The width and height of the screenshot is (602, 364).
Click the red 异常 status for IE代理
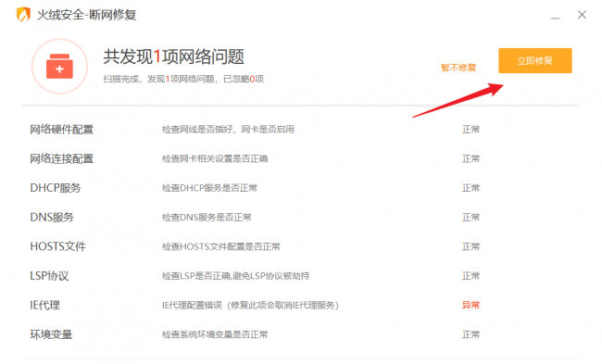click(x=470, y=306)
